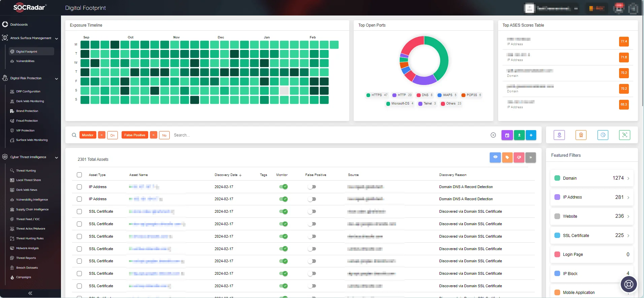Screen dimensions: 644x298
Task: Click the purple calendar date filter button
Action: click(x=507, y=135)
